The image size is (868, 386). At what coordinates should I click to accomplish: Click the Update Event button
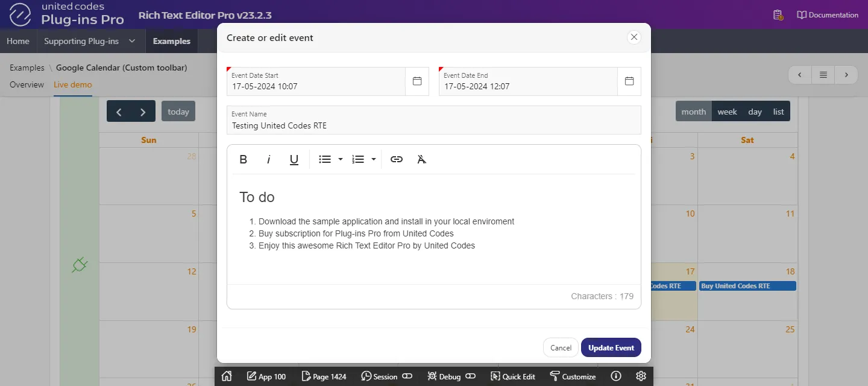click(x=611, y=348)
